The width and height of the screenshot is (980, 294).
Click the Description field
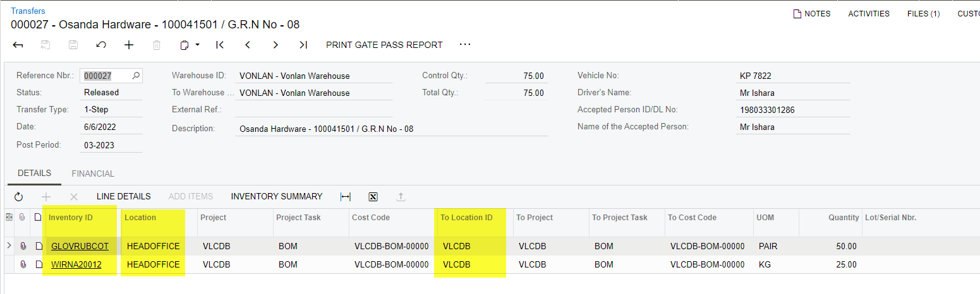coord(392,129)
